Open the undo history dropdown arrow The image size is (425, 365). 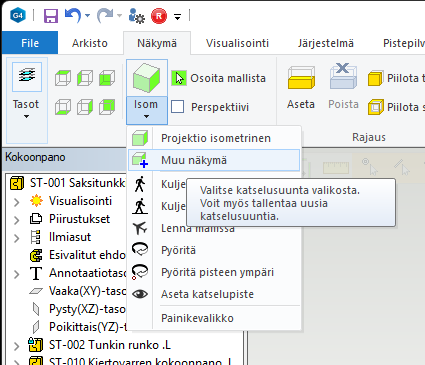click(88, 16)
